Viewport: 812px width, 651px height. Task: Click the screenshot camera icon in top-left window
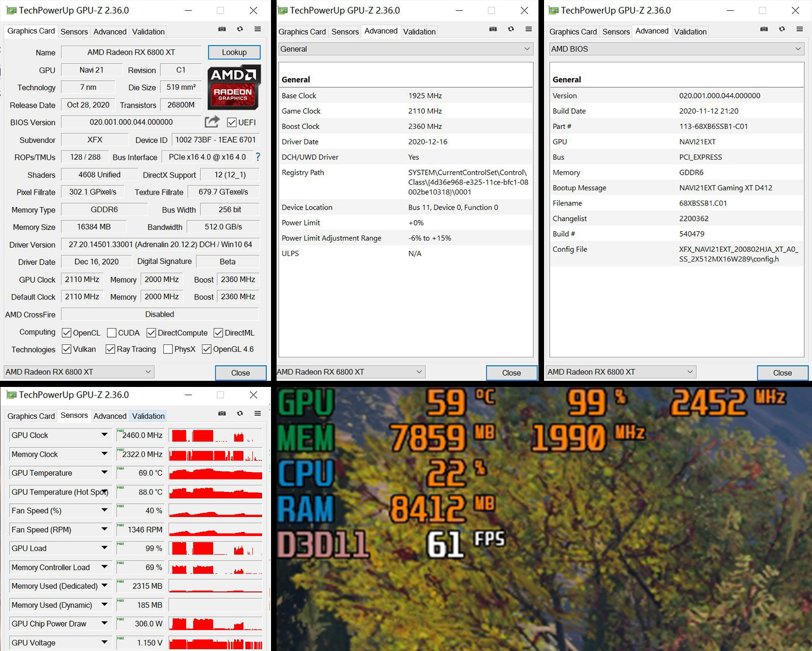click(222, 29)
